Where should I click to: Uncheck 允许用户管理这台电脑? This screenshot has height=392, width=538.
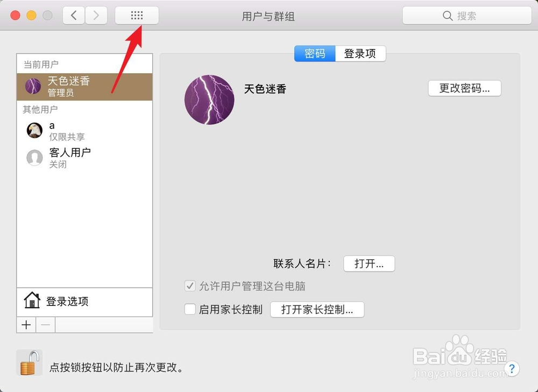[190, 286]
